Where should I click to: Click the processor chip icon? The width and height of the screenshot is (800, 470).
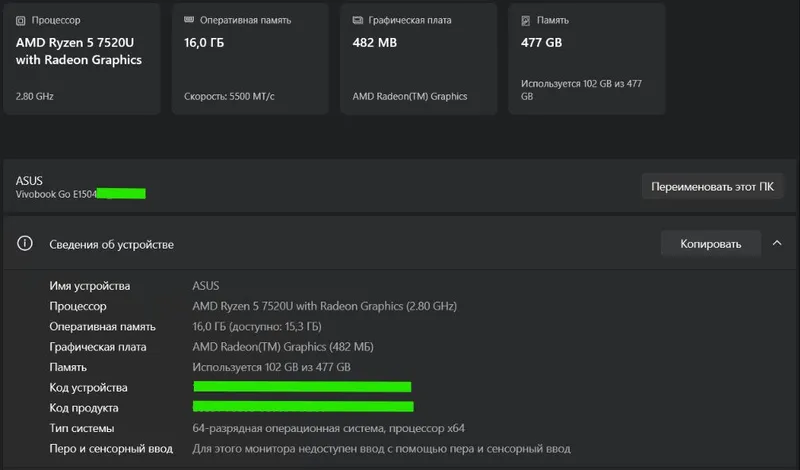pyautogui.click(x=20, y=20)
